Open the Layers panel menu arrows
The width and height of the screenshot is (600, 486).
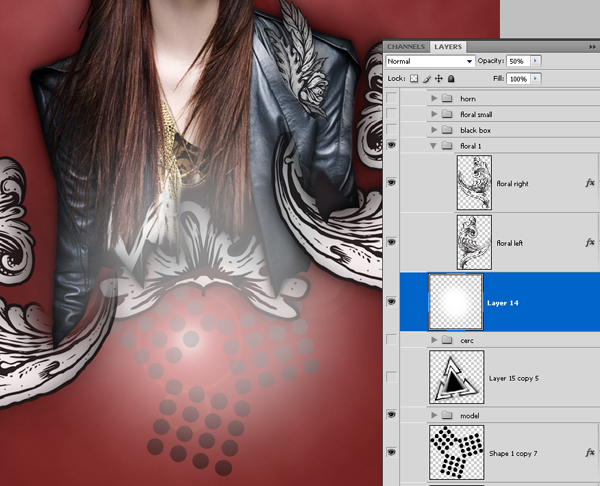click(592, 47)
